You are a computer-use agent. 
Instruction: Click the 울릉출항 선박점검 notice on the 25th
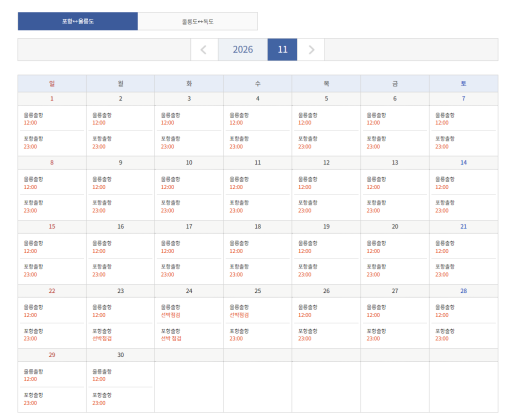[x=239, y=315]
